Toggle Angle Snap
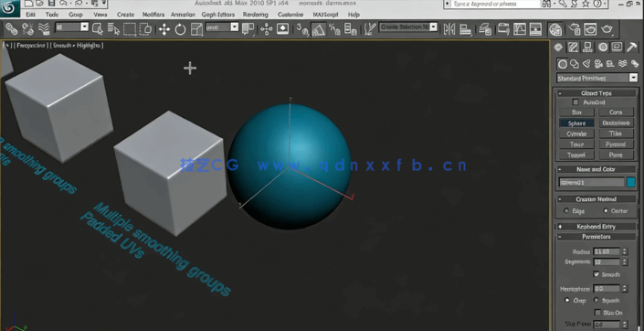Image resolution: width=644 pixels, height=331 pixels. [x=318, y=29]
